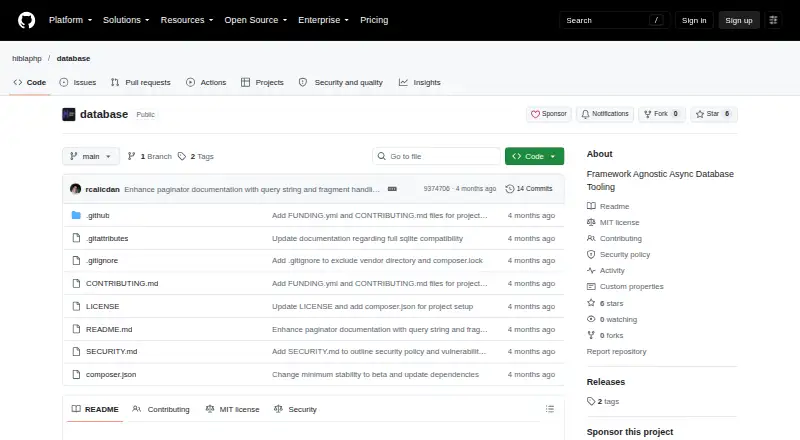Screen dimensions: 800x440
Task: Click the Sign in button
Action: pos(694,20)
